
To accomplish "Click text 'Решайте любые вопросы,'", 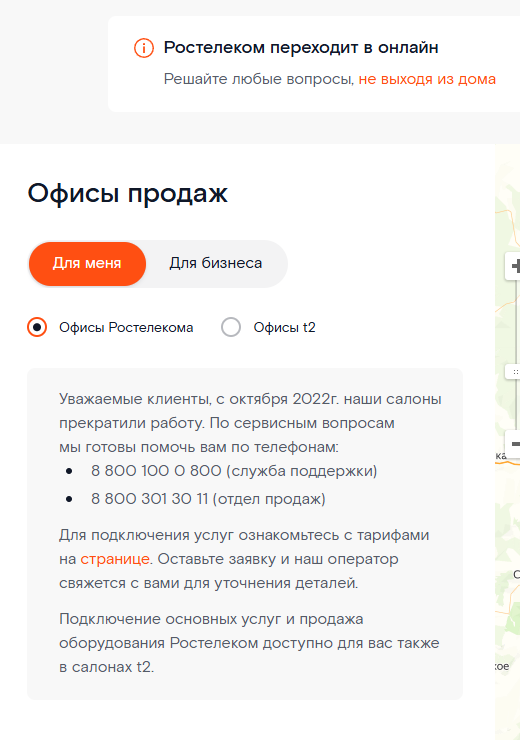I will coord(259,79).
